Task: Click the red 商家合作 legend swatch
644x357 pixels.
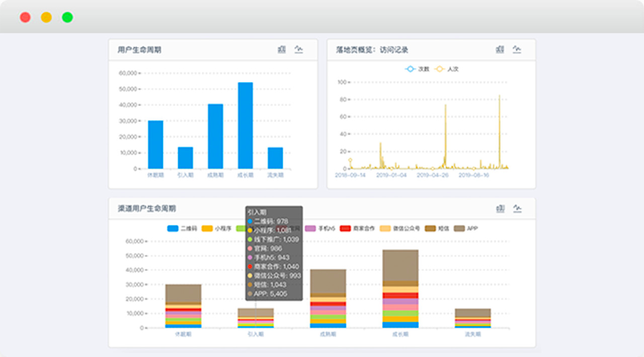Action: pos(346,229)
